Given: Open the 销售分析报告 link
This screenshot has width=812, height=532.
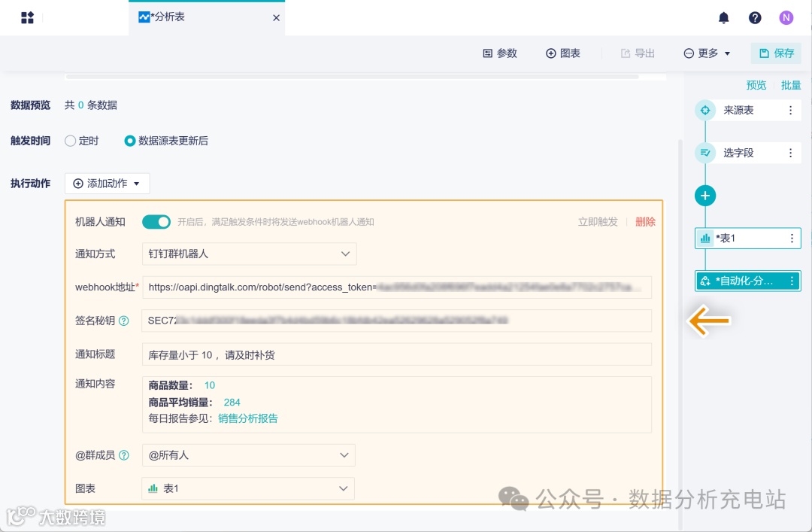Looking at the screenshot, I should (x=248, y=419).
